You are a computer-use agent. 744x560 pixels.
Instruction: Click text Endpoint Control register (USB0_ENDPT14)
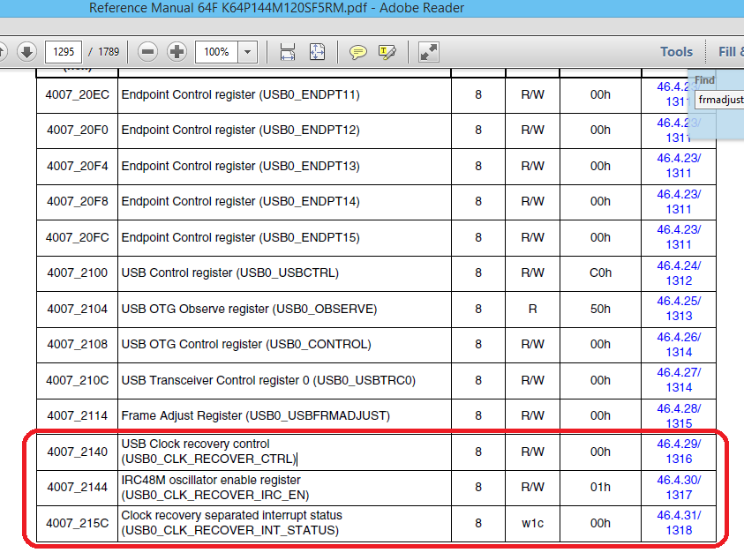pyautogui.click(x=241, y=202)
